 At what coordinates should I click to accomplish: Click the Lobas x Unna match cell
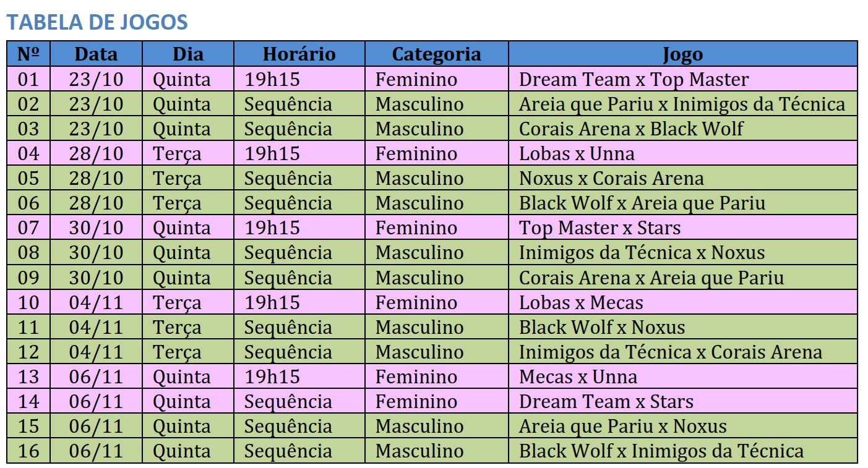click(577, 153)
